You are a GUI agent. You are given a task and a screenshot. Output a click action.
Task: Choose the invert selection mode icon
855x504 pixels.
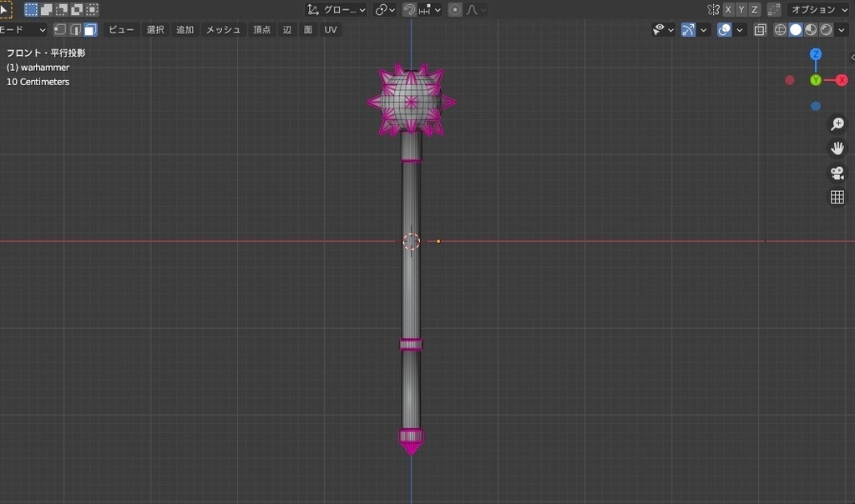[77, 9]
